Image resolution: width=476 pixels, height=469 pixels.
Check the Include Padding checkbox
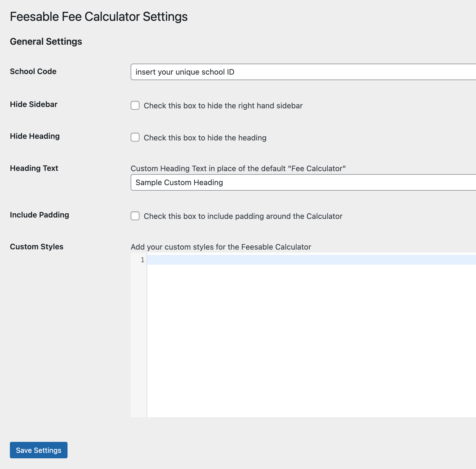tap(135, 216)
